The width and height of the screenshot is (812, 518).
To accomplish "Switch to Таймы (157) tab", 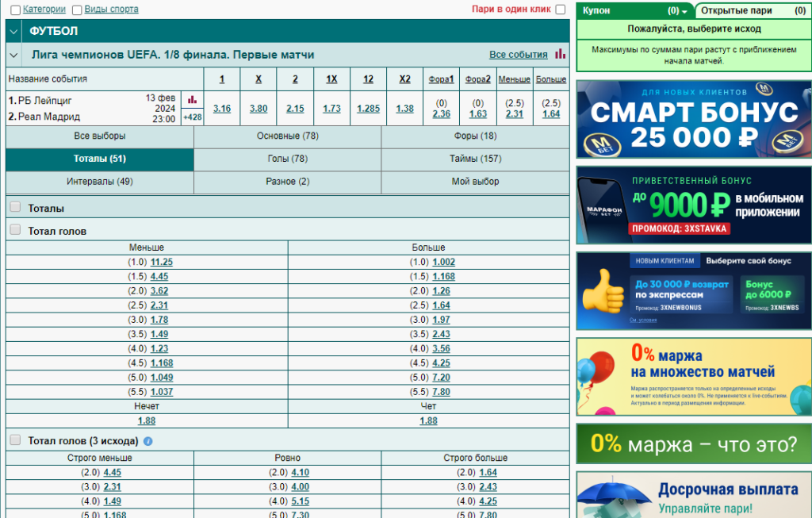I will (x=475, y=159).
